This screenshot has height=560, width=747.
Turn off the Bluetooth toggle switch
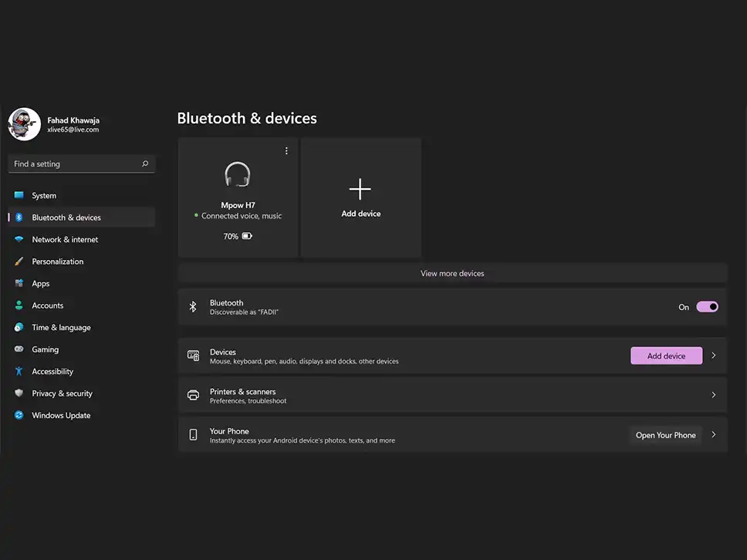[707, 307]
